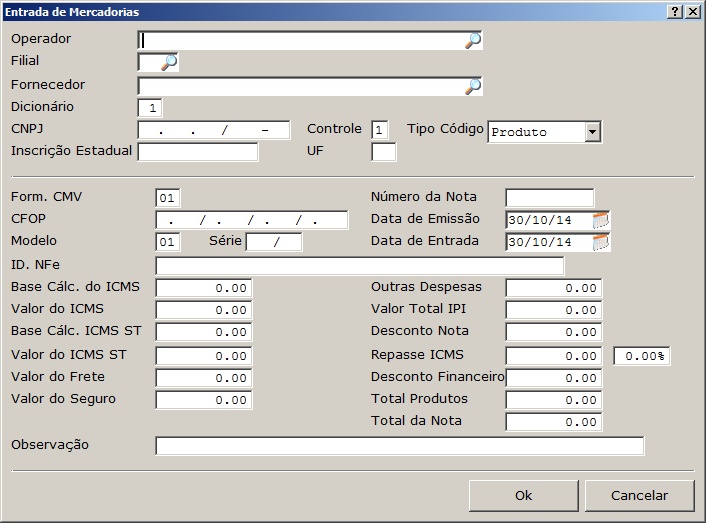Click the Operador search magnifier icon
This screenshot has height=523, width=706.
(473, 40)
